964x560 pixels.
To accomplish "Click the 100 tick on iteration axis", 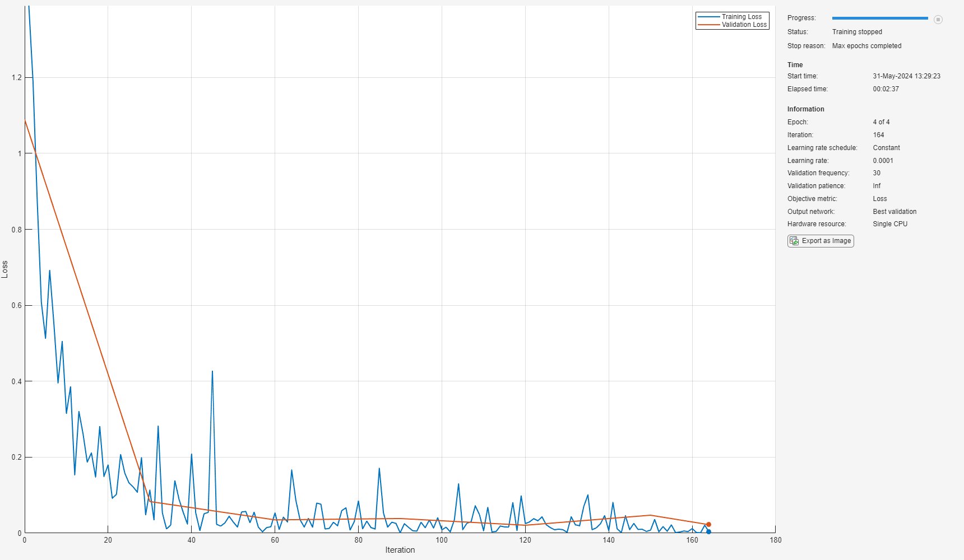I will (x=442, y=540).
